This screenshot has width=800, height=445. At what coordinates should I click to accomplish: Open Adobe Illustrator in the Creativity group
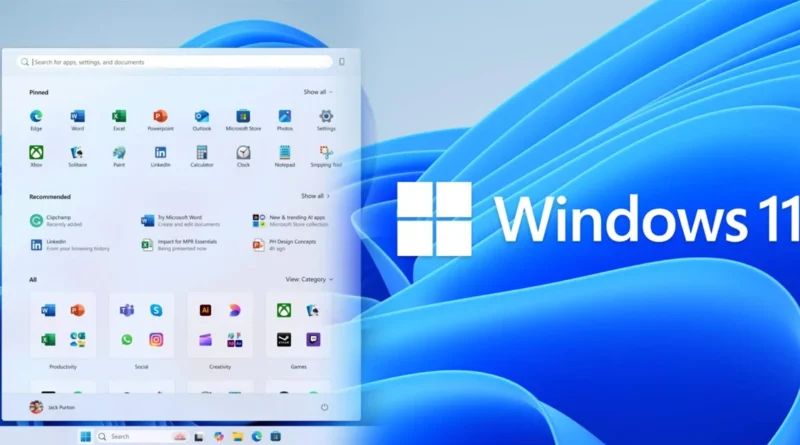pos(205,310)
